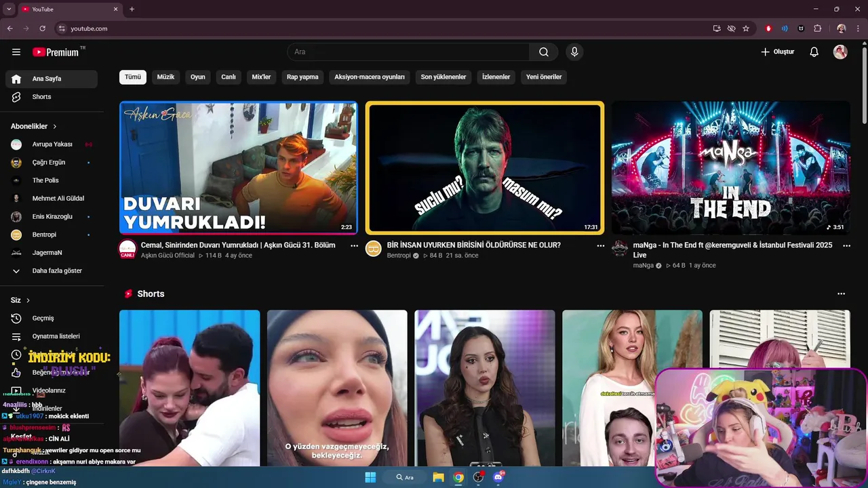Open the notifications bell
The image size is (868, 488).
(814, 52)
